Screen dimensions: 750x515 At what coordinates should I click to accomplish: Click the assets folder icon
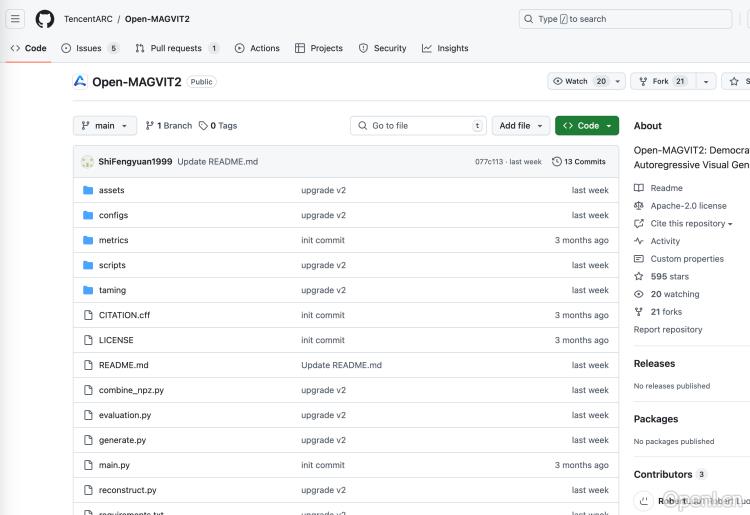(x=88, y=190)
